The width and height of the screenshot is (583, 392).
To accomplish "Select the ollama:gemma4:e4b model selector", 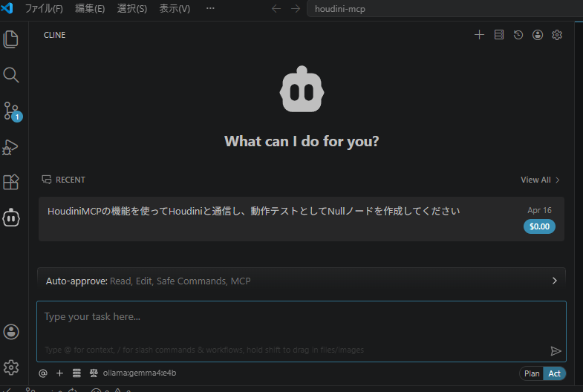I will pyautogui.click(x=140, y=373).
